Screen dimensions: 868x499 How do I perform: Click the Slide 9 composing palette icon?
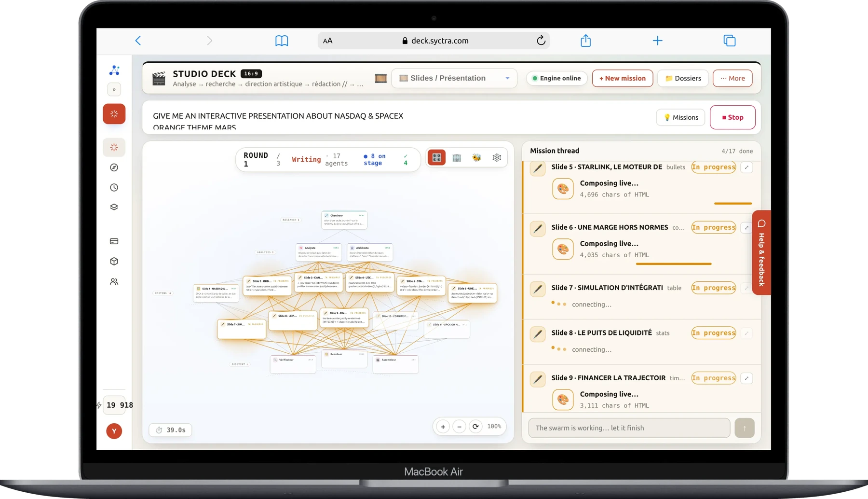(x=563, y=400)
